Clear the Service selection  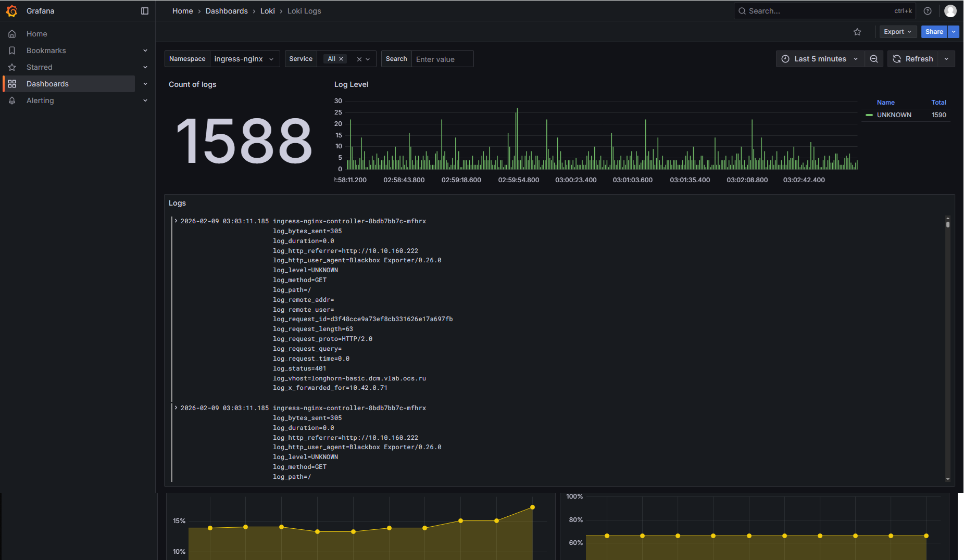point(359,59)
